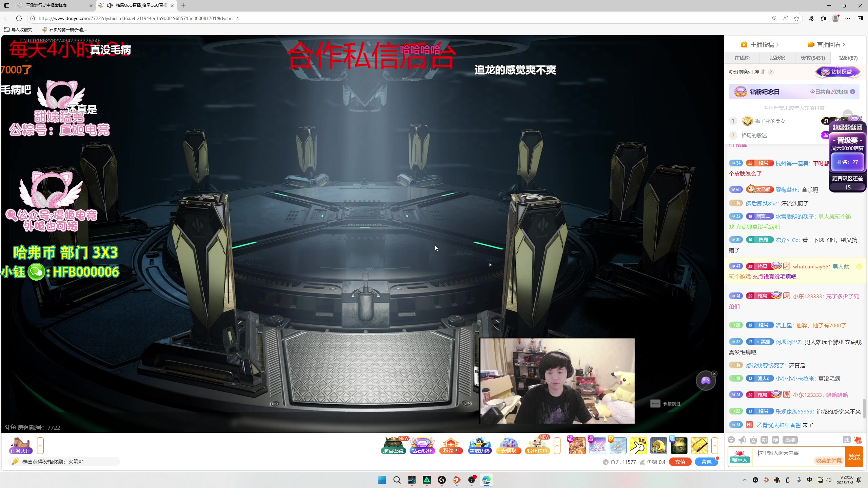Select the crying yellow blob gift

(x=658, y=445)
